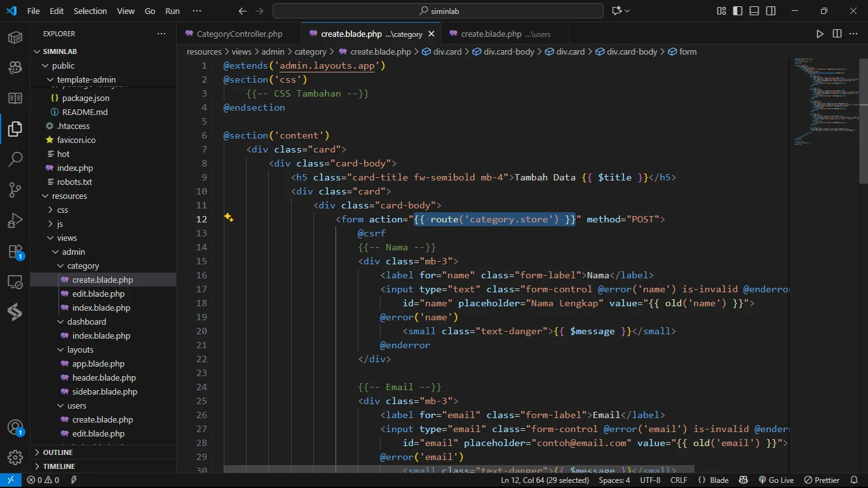Image resolution: width=868 pixels, height=488 pixels.
Task: Toggle the secondary sidebar layout button
Action: coord(771,11)
